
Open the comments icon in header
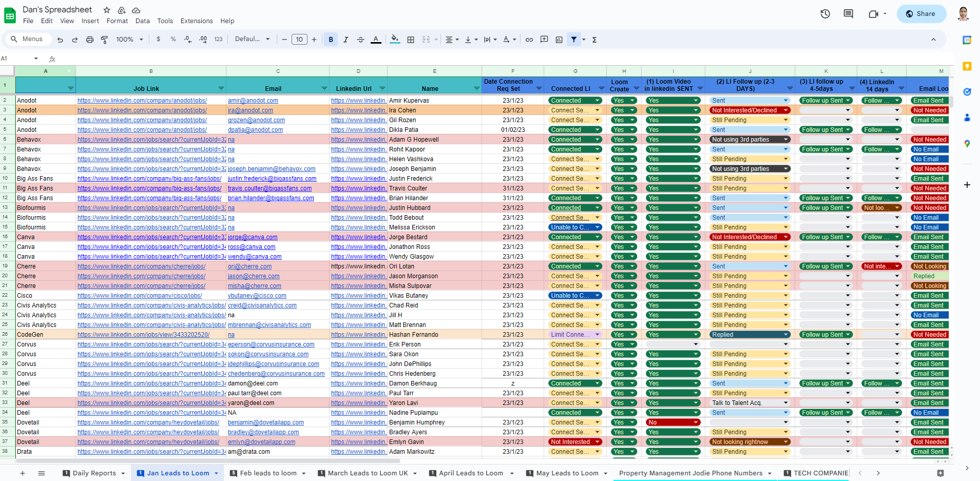coord(848,14)
